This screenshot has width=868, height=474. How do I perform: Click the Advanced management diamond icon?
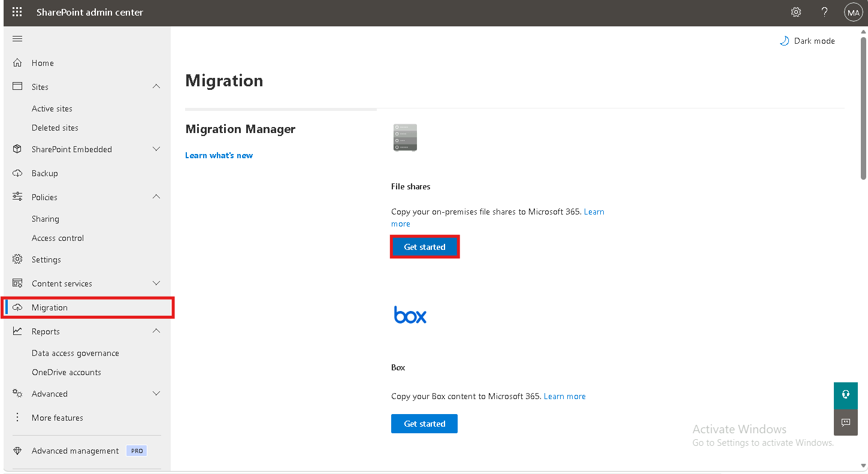[17, 451]
